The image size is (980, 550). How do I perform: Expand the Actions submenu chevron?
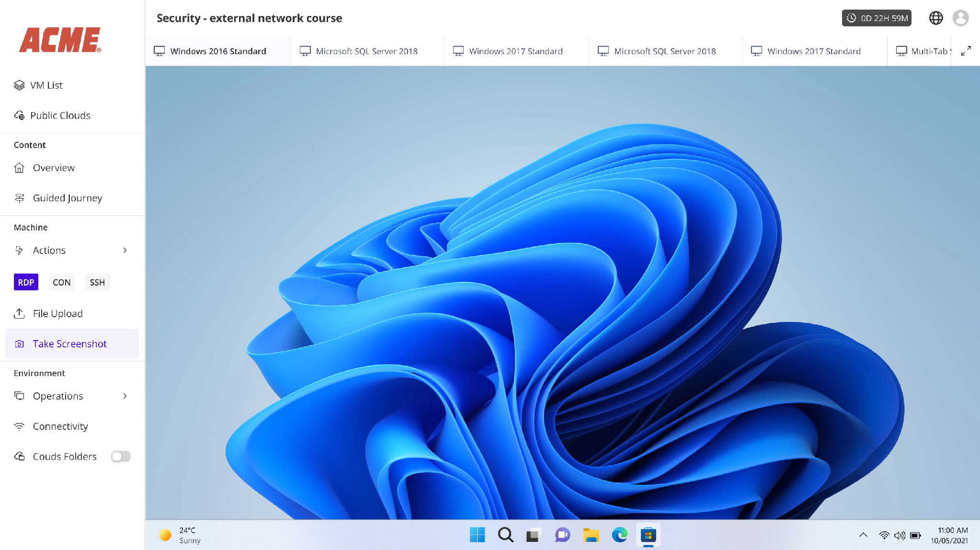coord(125,250)
